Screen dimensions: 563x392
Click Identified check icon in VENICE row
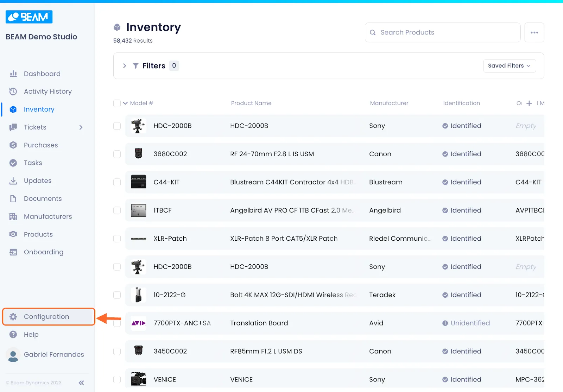pyautogui.click(x=445, y=379)
